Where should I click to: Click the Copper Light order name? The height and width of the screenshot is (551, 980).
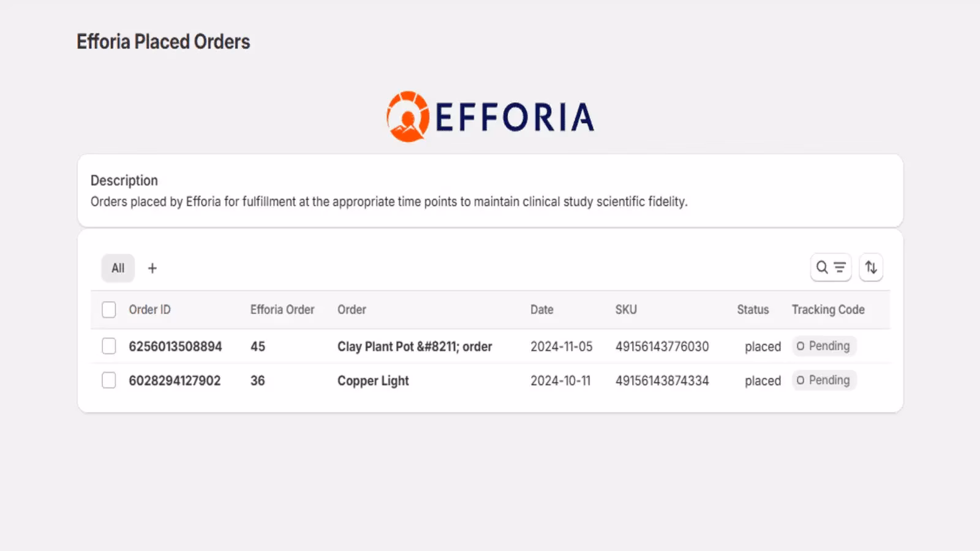pyautogui.click(x=373, y=381)
